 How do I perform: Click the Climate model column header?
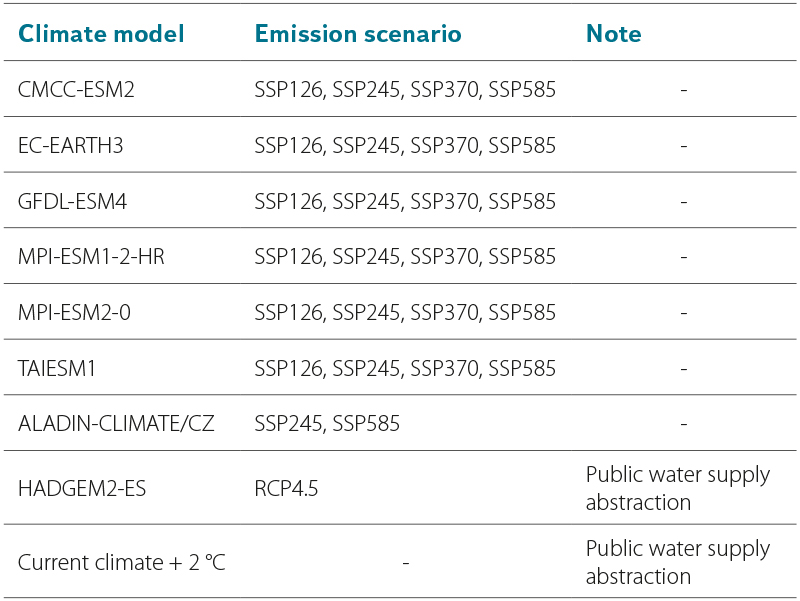coord(101,34)
